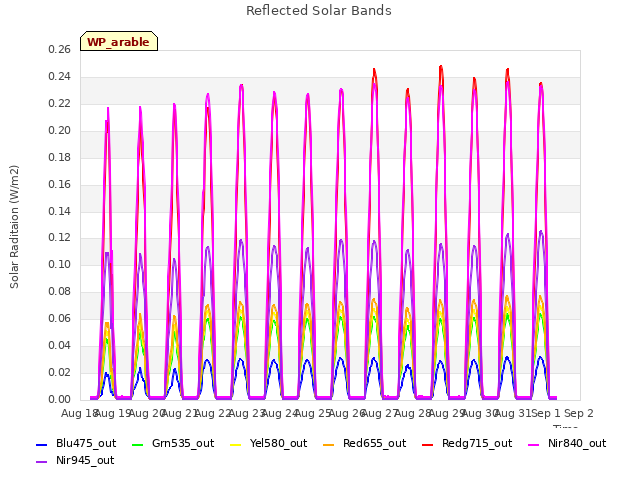This screenshot has width=640, height=480.
Task: Click the Sep 1 x-axis date label
Action: pos(545,413)
